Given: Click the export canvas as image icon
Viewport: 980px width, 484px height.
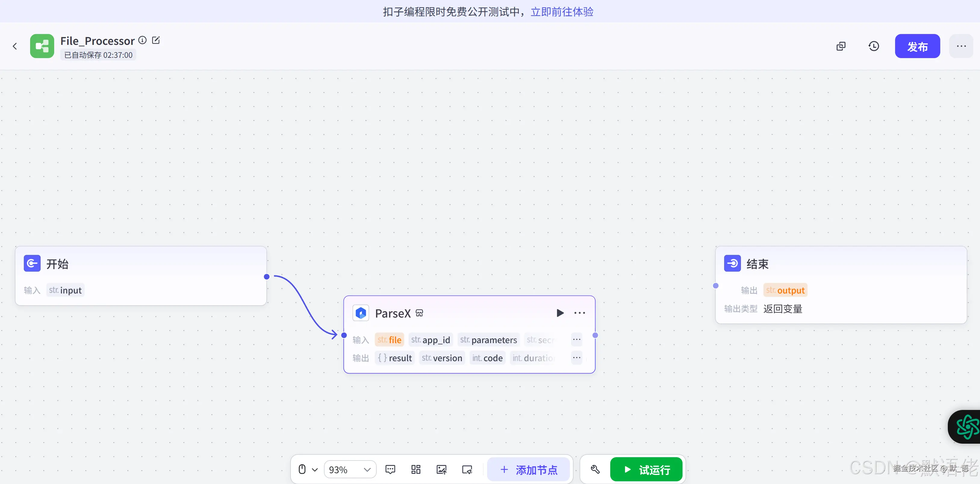Looking at the screenshot, I should (x=441, y=469).
